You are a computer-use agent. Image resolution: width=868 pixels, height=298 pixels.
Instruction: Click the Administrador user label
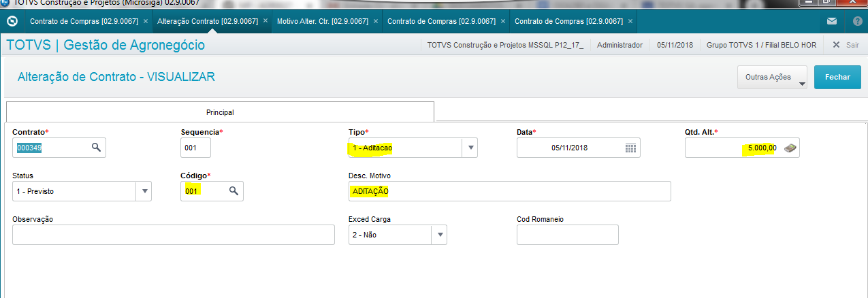pyautogui.click(x=620, y=45)
